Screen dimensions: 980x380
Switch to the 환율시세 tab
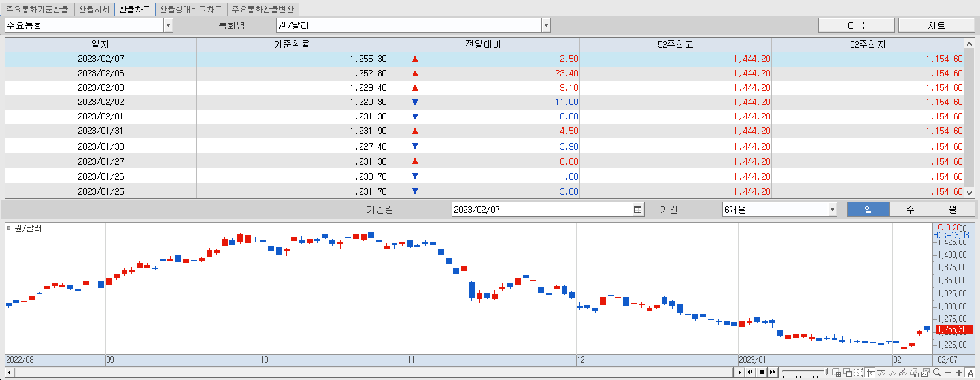(95, 8)
